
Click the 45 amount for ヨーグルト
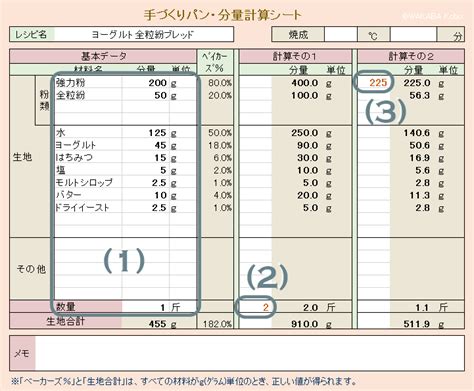(x=146, y=145)
